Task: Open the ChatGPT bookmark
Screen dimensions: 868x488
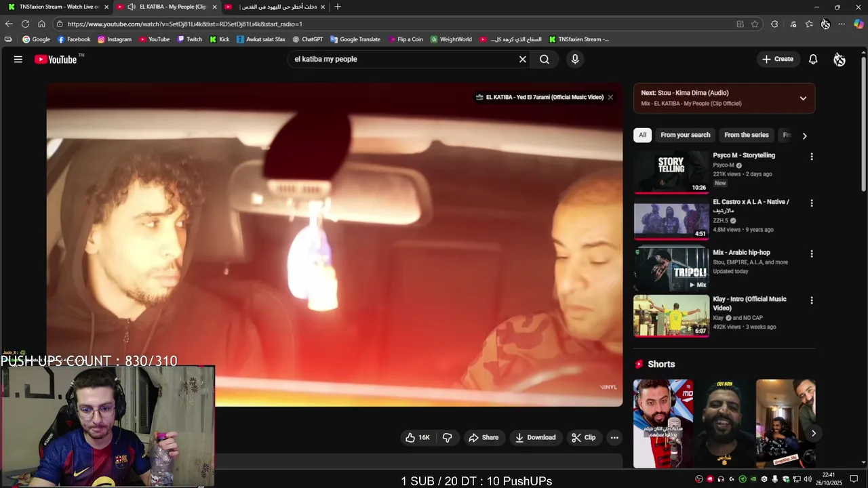Action: click(308, 39)
